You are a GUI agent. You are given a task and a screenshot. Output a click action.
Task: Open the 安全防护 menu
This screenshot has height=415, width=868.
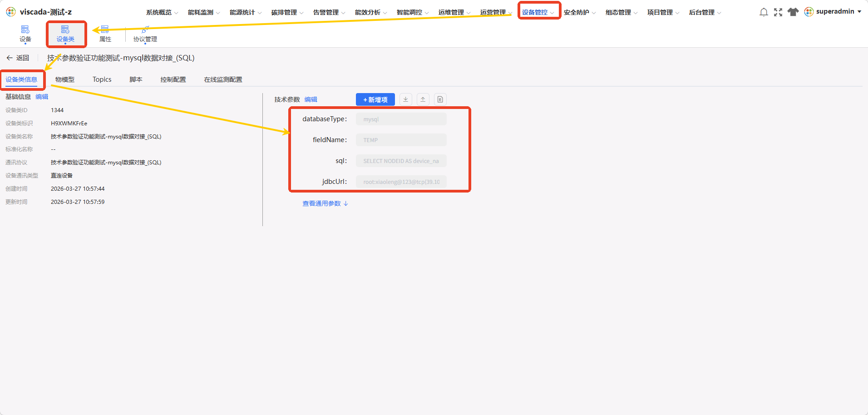(580, 12)
